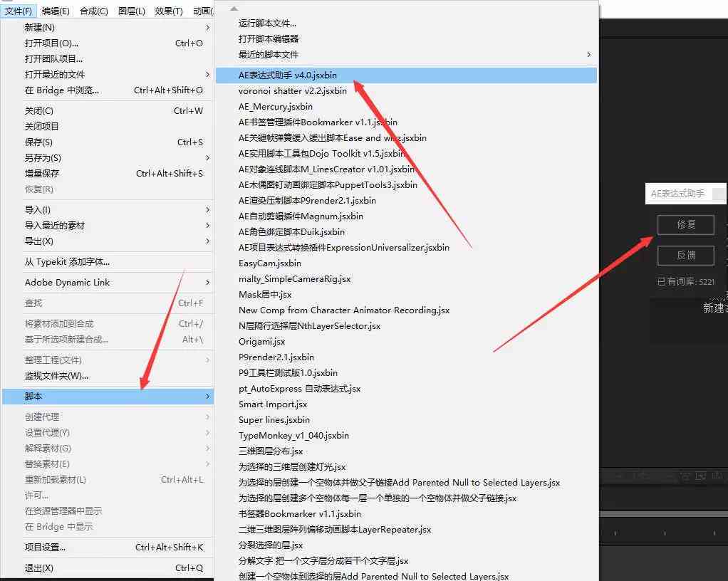The width and height of the screenshot is (728, 581).
Task: Run New Comp from Character Animator Recording.jsx
Action: (406, 310)
